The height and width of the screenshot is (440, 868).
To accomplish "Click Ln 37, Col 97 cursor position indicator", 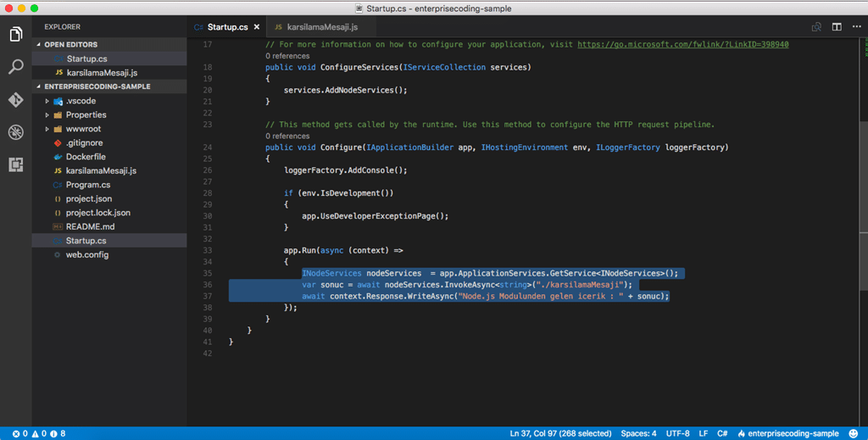I will (x=560, y=433).
